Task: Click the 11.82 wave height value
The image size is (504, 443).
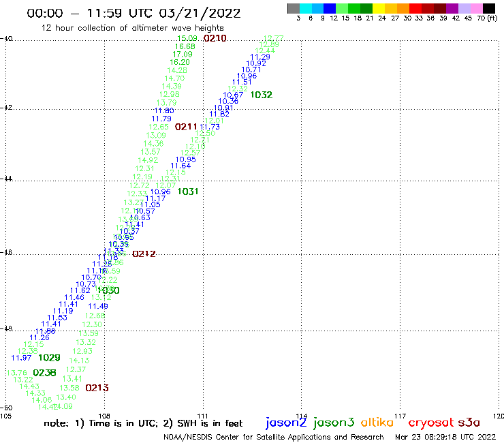Action: click(219, 114)
